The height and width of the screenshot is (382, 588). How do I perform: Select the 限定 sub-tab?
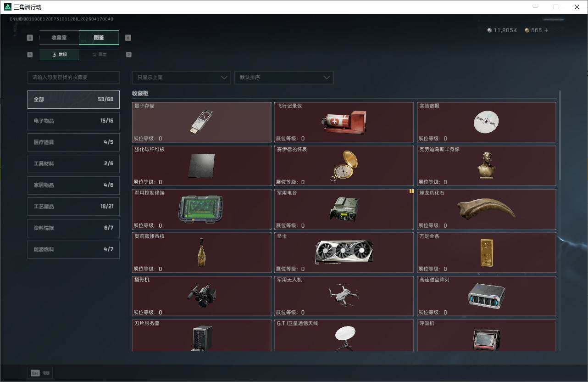click(x=99, y=55)
